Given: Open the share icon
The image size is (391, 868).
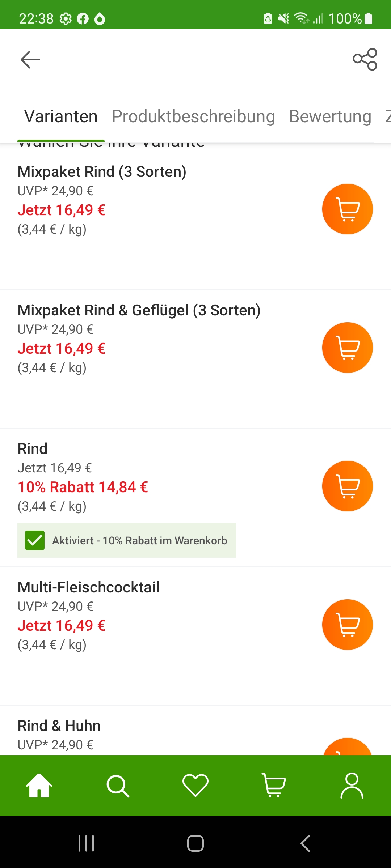Looking at the screenshot, I should [365, 59].
